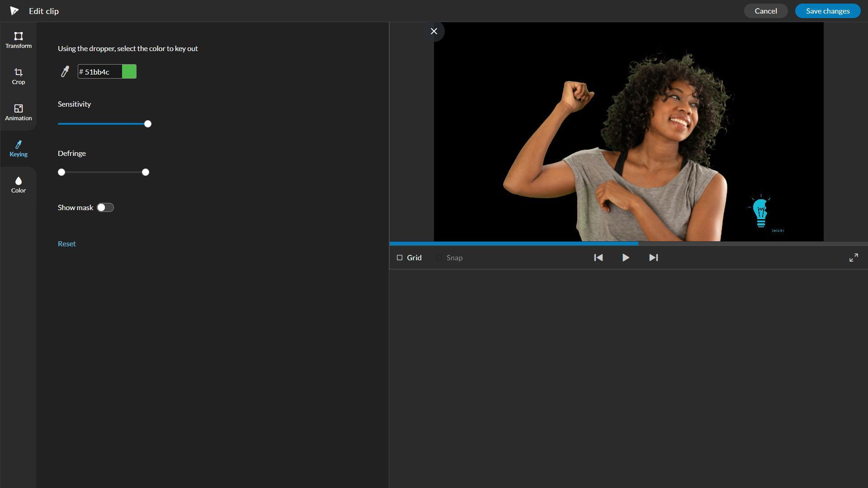Open the Color adjustment tab

pos(18,184)
